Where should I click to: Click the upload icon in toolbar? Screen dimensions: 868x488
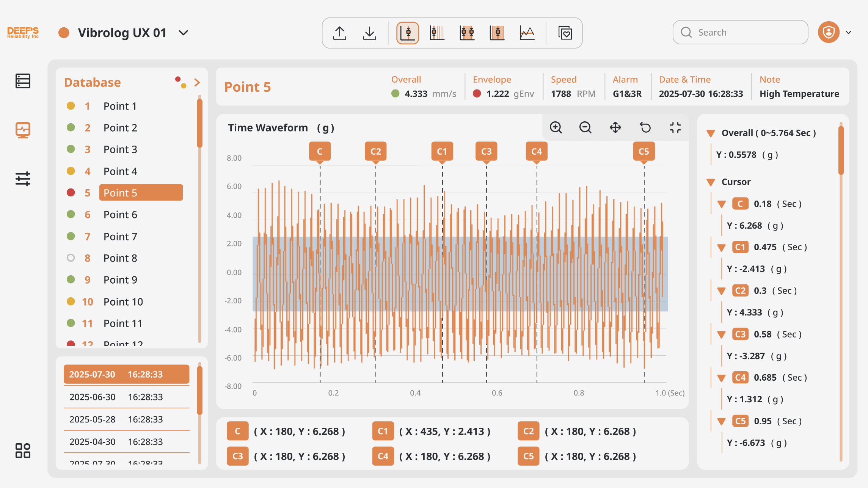(339, 33)
